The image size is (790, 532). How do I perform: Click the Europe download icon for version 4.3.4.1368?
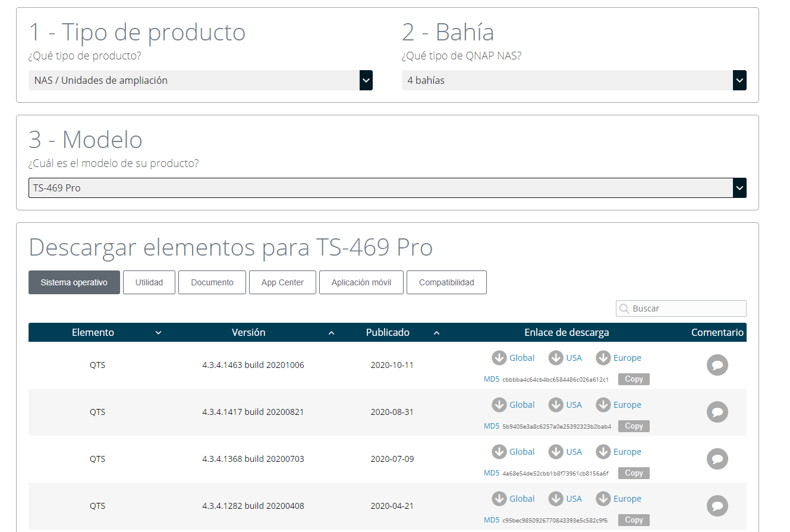click(604, 452)
